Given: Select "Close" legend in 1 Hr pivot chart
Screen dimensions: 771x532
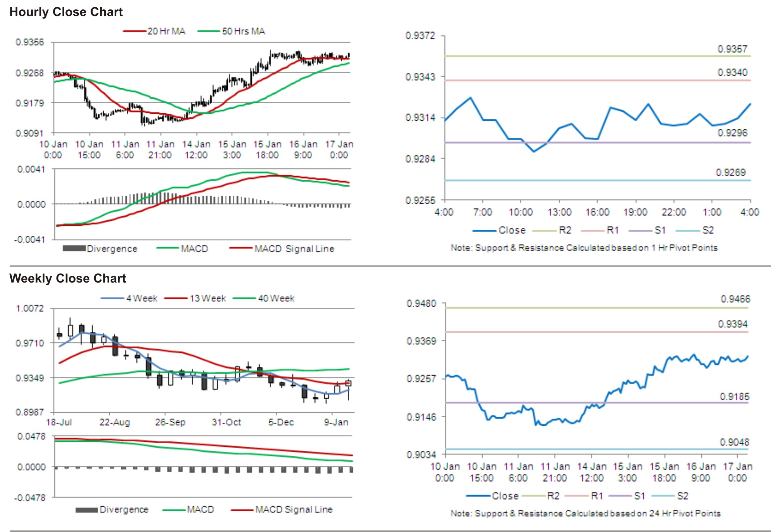Looking at the screenshot, I should coord(512,230).
